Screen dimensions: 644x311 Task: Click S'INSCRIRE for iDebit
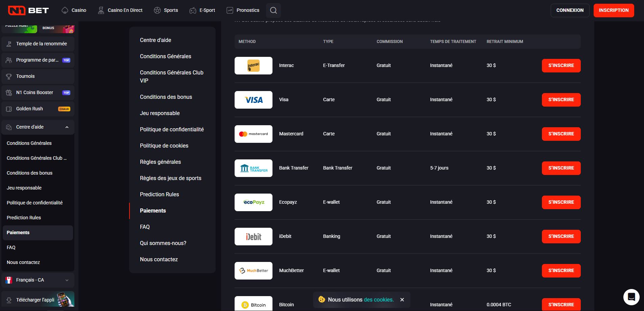[x=561, y=237]
